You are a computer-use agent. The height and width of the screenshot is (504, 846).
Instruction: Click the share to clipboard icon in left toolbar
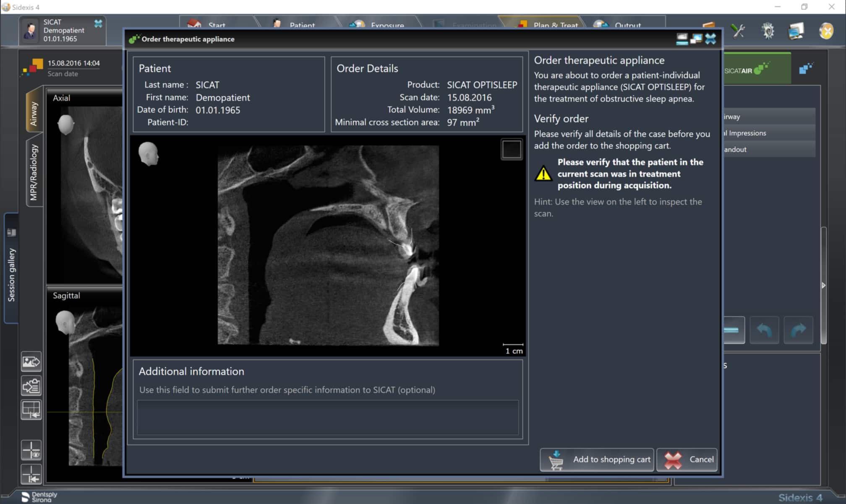pos(31,386)
